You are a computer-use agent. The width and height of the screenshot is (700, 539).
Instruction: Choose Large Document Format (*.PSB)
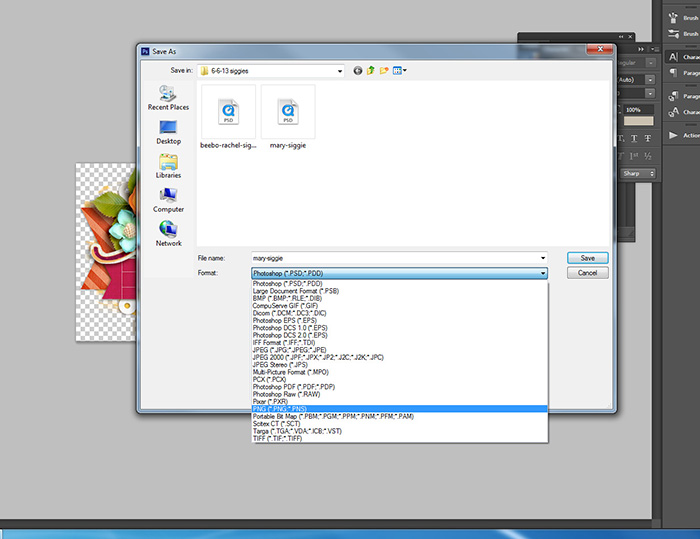399,291
